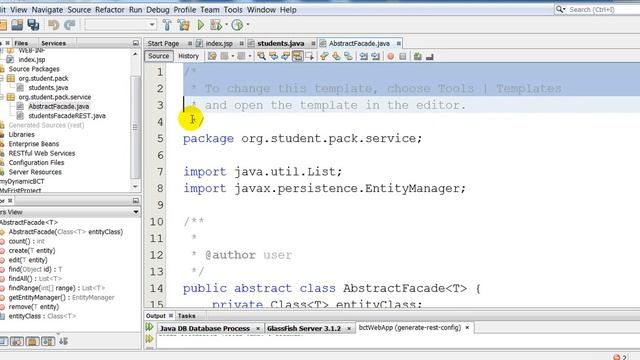Open the project configuration combo box
The height and width of the screenshot is (360, 640).
pyautogui.click(x=120, y=25)
